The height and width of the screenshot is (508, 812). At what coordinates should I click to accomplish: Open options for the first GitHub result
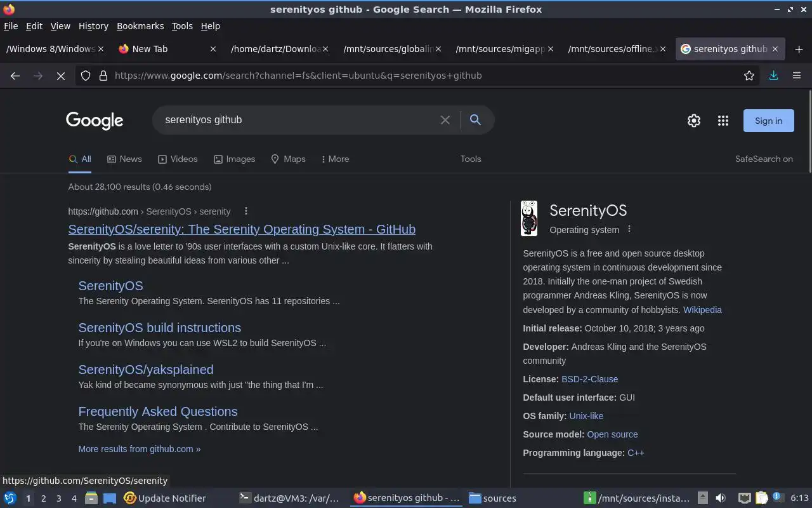click(x=246, y=211)
